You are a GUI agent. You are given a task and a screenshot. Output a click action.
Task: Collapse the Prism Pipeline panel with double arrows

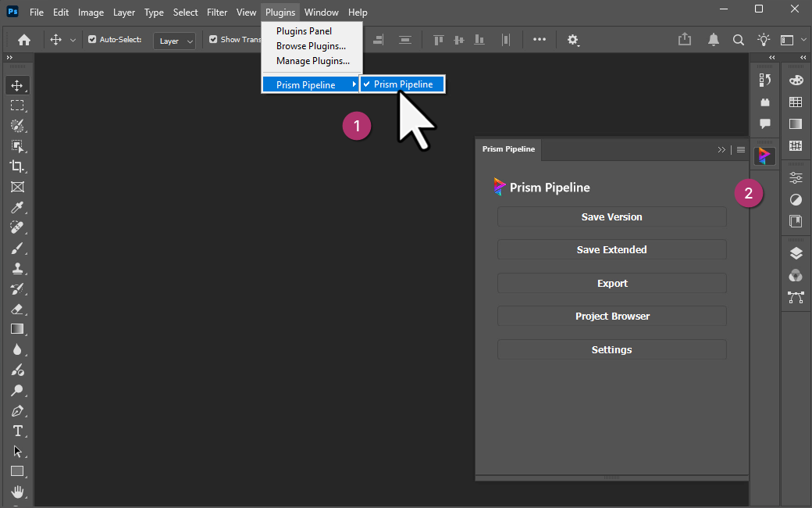721,150
